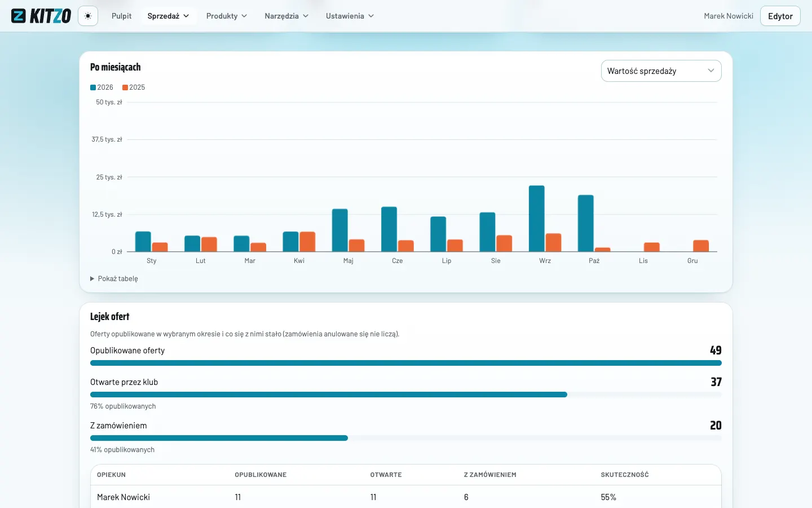The width and height of the screenshot is (812, 508).
Task: Click the funnel value 49
Action: pyautogui.click(x=716, y=351)
